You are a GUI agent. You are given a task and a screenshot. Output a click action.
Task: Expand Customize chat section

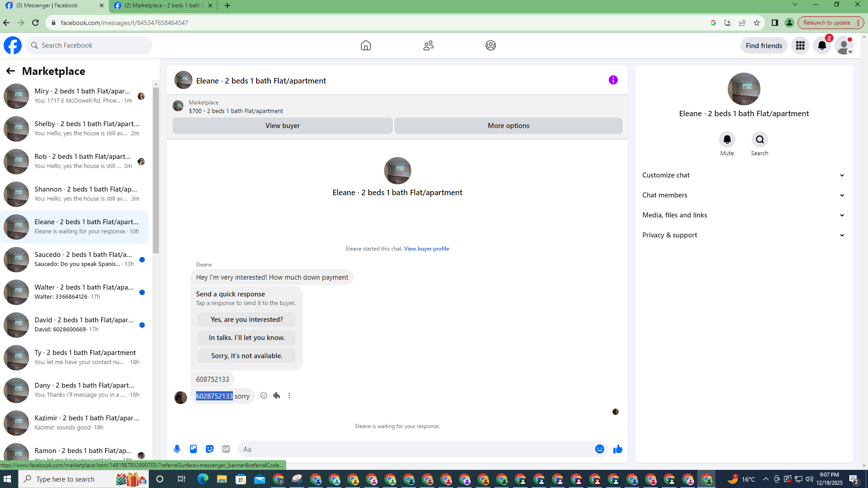[744, 175]
